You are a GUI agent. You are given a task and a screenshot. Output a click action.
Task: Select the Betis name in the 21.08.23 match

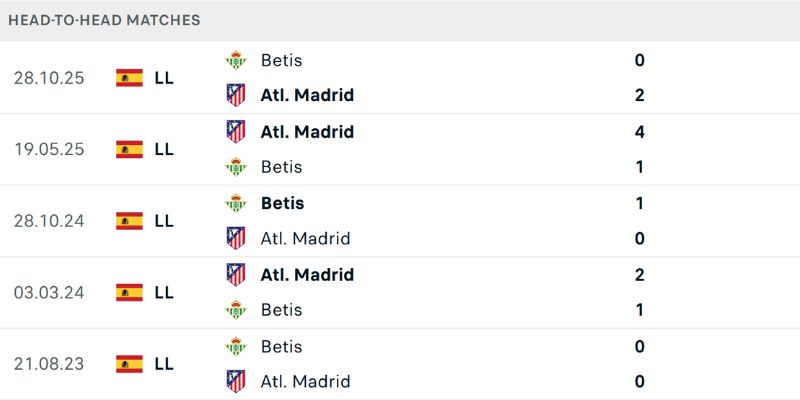pos(281,346)
